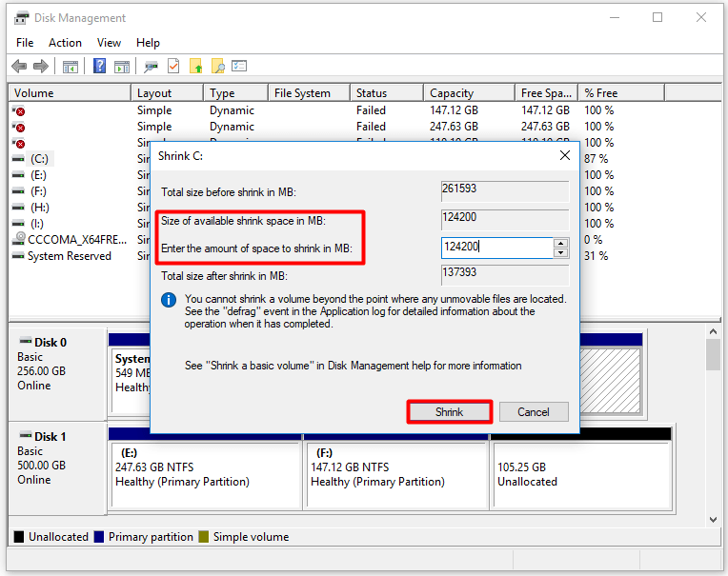The height and width of the screenshot is (576, 728).
Task: Select CCCOMA_X64FRE volume row
Action: 77,240
